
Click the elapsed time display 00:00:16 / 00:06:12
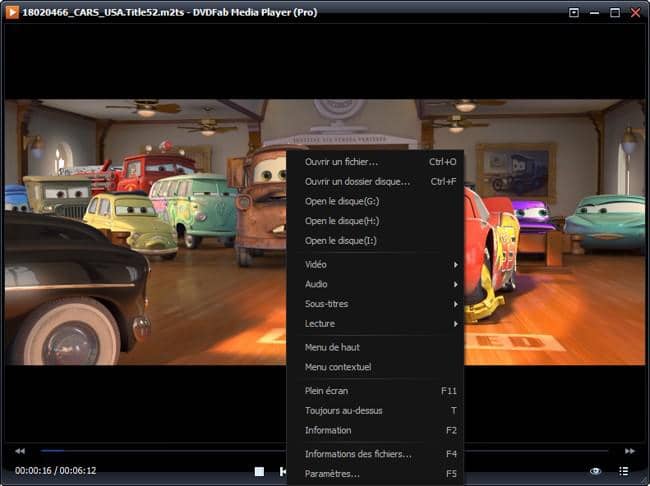point(56,471)
